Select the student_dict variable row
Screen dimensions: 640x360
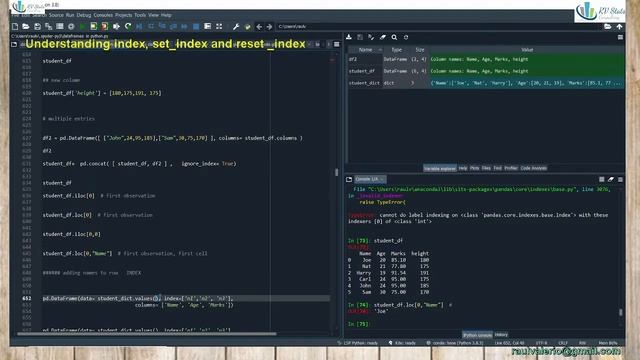click(x=486, y=83)
